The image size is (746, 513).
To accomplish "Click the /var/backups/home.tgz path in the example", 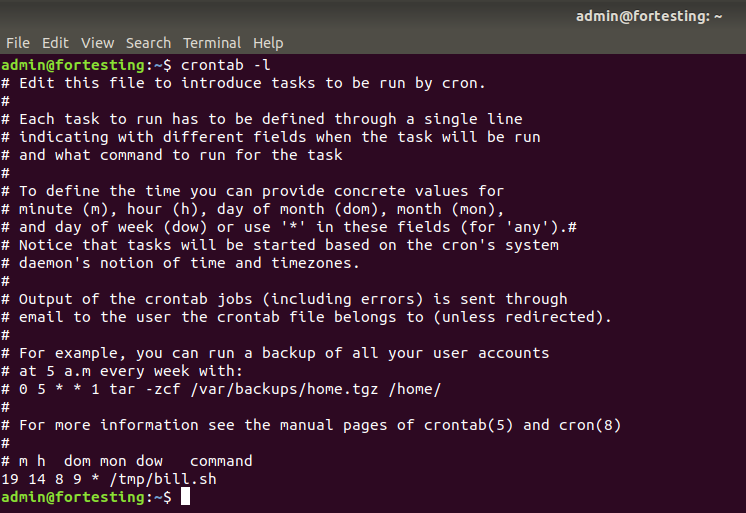I will coord(302,389).
